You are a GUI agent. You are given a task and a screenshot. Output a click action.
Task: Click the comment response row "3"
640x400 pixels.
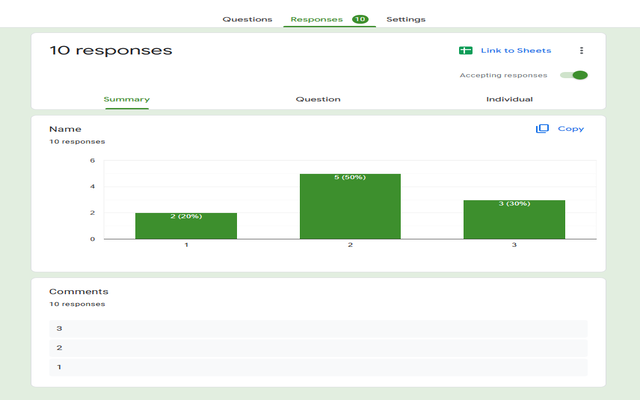(x=318, y=329)
